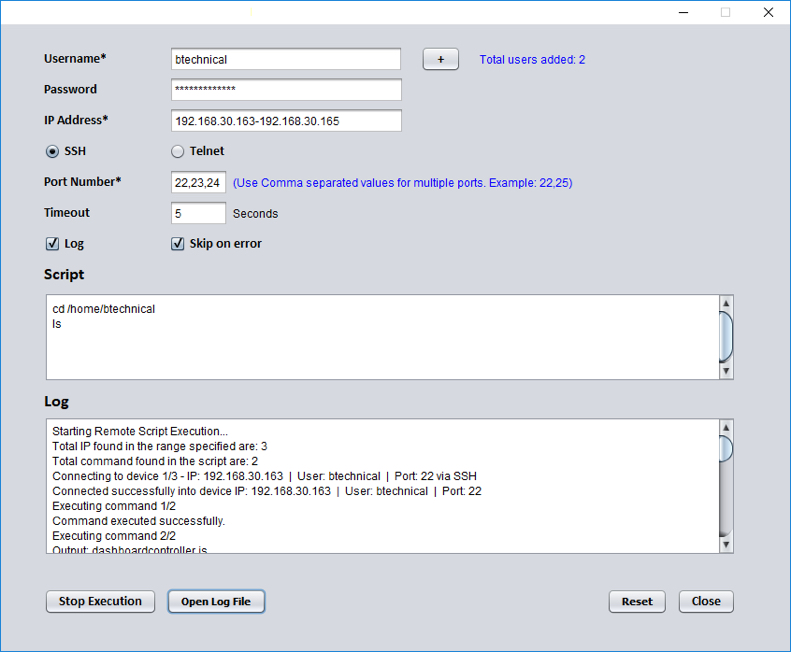Click the Timeout seconds field
Image resolution: width=791 pixels, height=652 pixels.
[x=198, y=213]
